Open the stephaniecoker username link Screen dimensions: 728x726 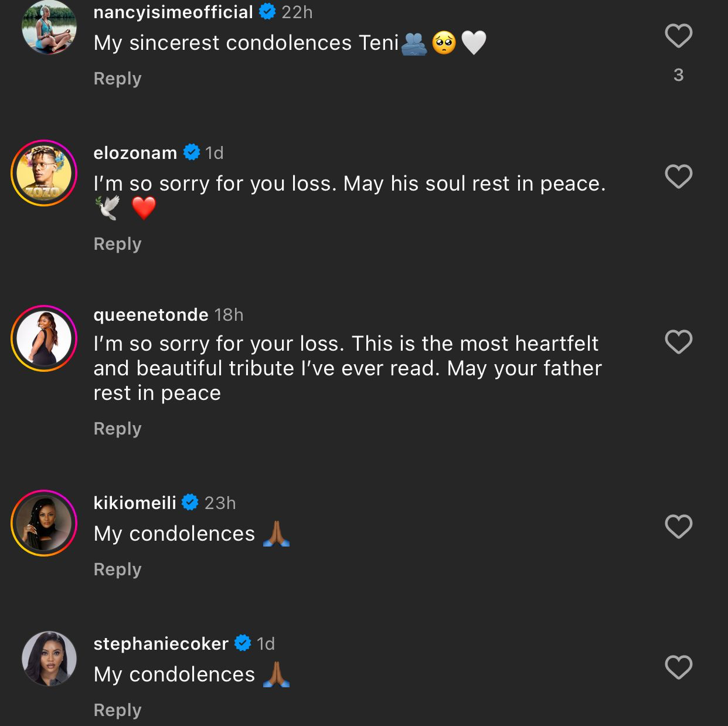point(161,644)
